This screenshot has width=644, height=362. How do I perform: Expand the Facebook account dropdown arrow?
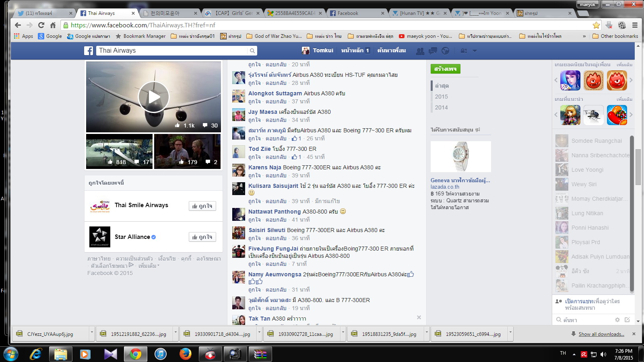click(475, 51)
